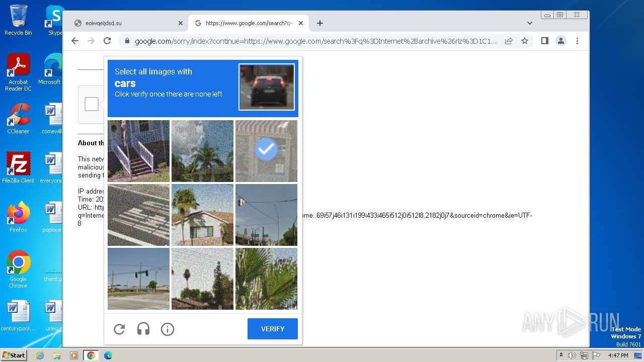Open captcha help info icon
This screenshot has width=644, height=362.
point(168,329)
